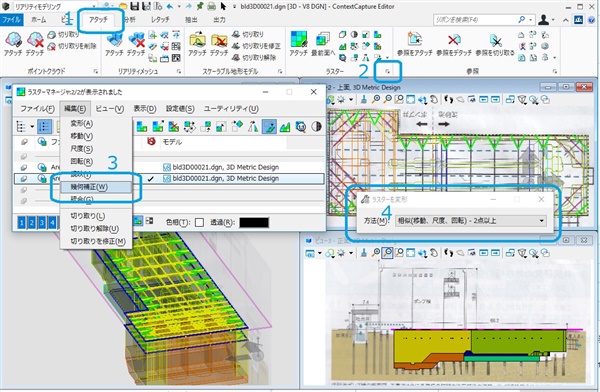Viewport: 600px width, 392px height.
Task: Open the アタッチ ribbon tab
Action: (x=98, y=20)
